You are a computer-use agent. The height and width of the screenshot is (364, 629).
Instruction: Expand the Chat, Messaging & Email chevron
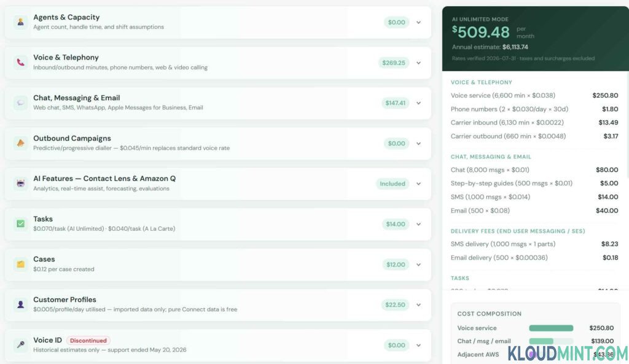point(418,103)
